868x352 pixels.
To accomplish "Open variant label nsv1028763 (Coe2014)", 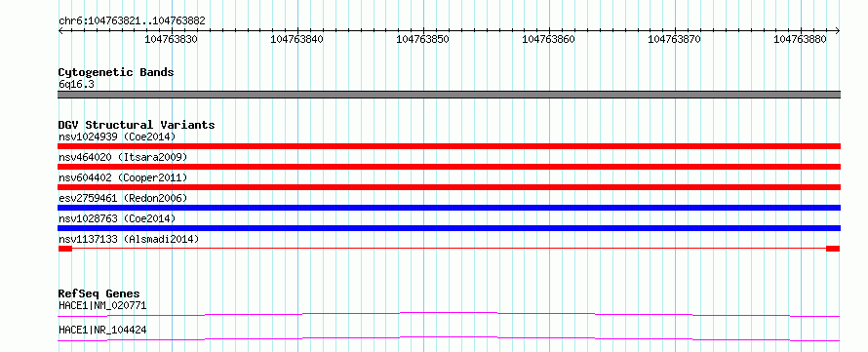I will (117, 218).
